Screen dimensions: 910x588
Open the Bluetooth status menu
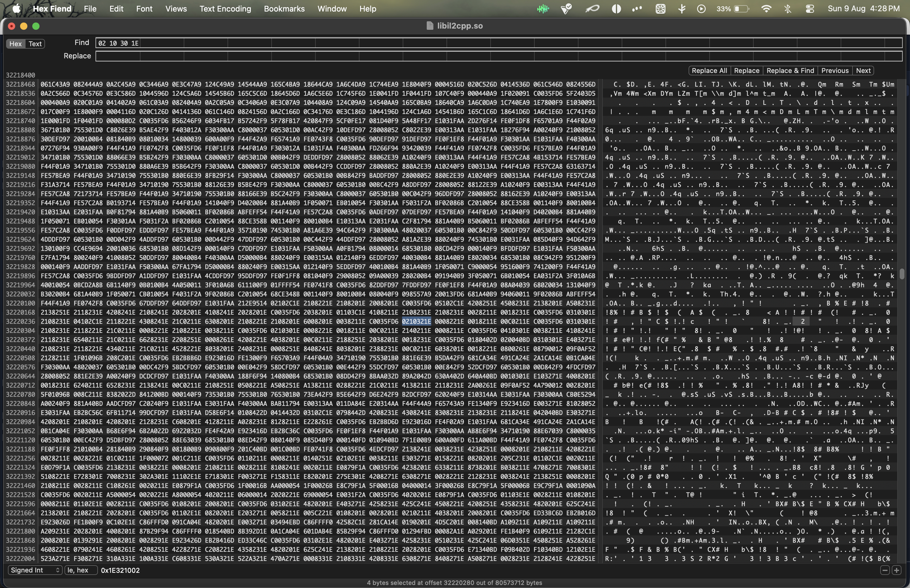pos(788,9)
